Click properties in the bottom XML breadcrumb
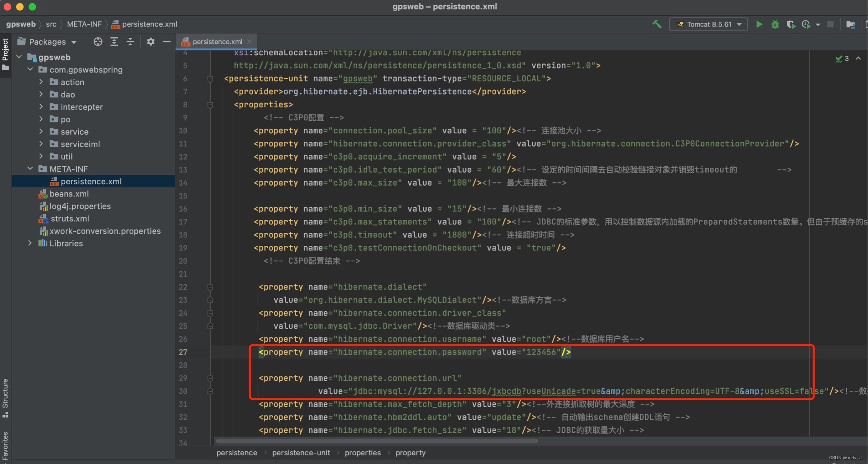The height and width of the screenshot is (464, 868). (362, 453)
